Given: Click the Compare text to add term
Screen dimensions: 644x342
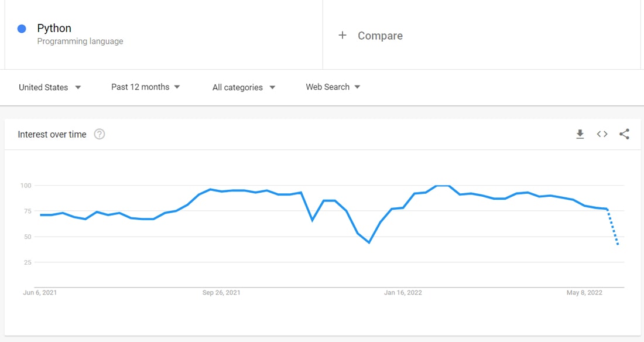Looking at the screenshot, I should pos(380,36).
